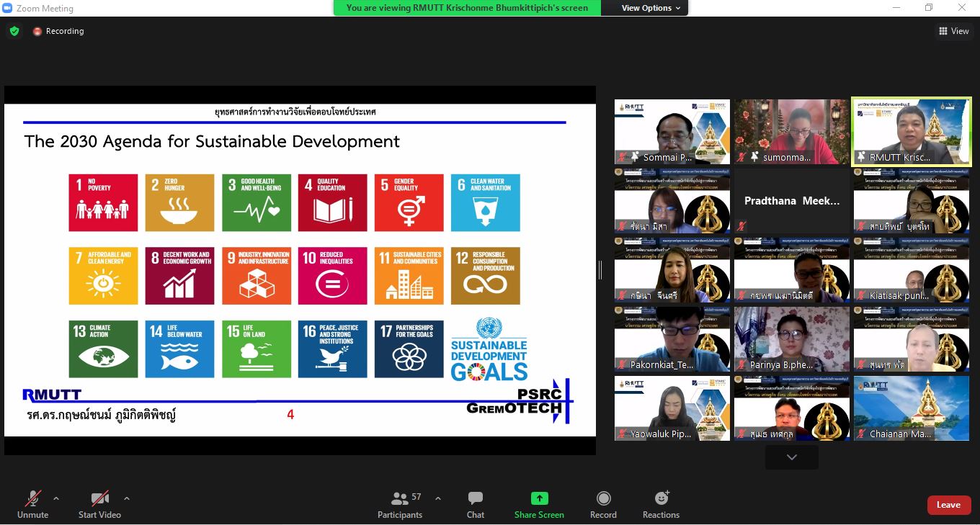Screen dimensions: 980x525
Task: Click the RMUTT logo on slide
Action: click(52, 395)
